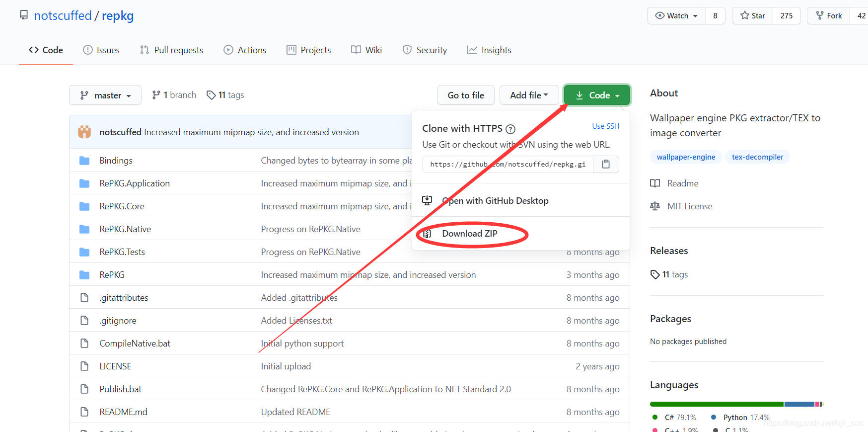Click the notscuffed avatar in the commit header

click(84, 132)
